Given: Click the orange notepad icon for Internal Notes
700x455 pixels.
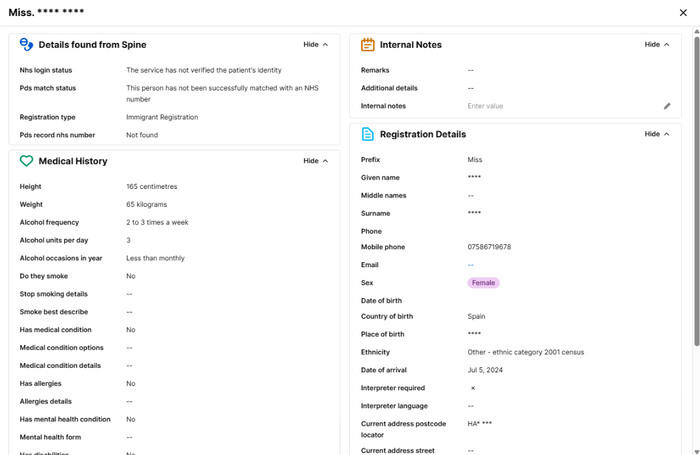Looking at the screenshot, I should pos(367,45).
